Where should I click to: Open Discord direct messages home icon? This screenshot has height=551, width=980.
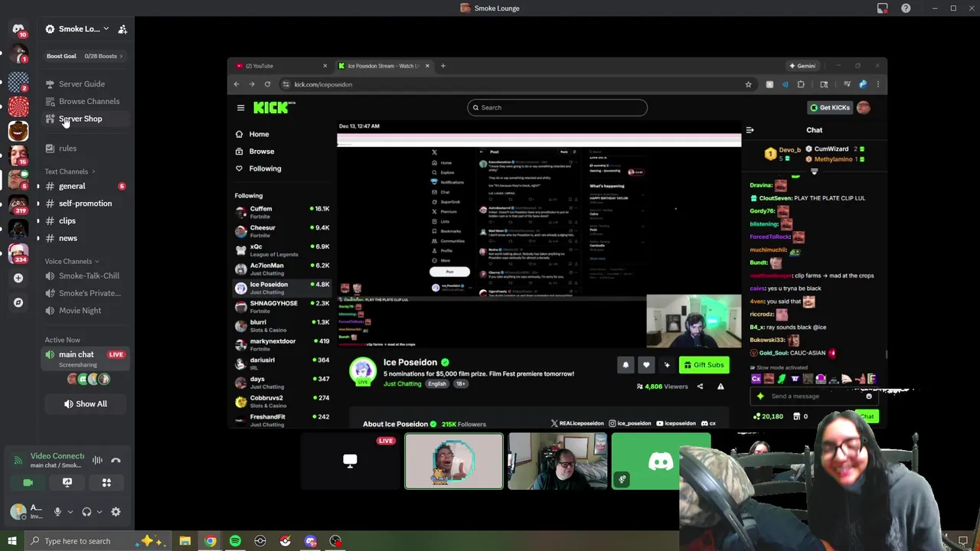(18, 29)
